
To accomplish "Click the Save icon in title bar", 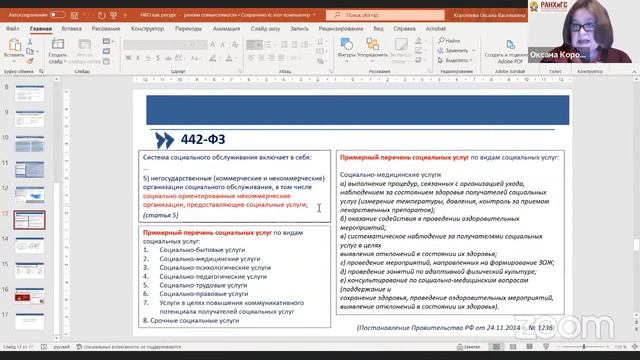I will pos(74,15).
